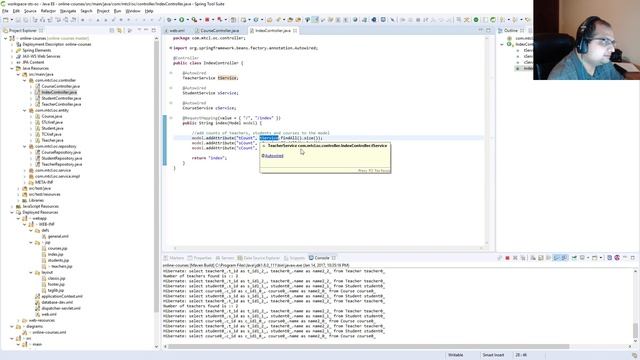Select courses.jsp under jsp folder
The image size is (640, 360).
click(x=58, y=249)
